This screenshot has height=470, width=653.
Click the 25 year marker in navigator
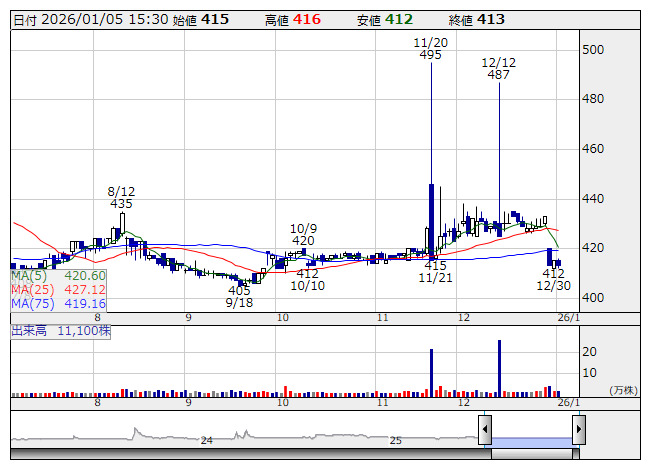[396, 440]
